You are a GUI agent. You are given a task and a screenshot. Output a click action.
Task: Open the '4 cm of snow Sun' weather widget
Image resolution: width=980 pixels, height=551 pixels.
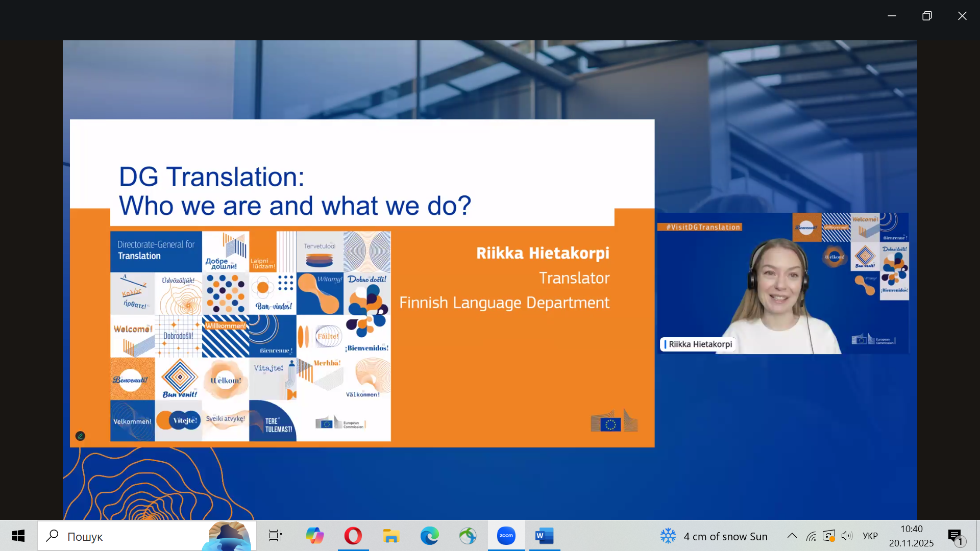tap(714, 536)
